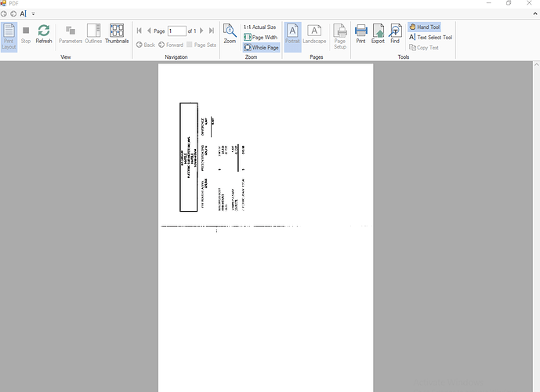The height and width of the screenshot is (392, 540).
Task: Select Portrait page orientation
Action: click(293, 37)
